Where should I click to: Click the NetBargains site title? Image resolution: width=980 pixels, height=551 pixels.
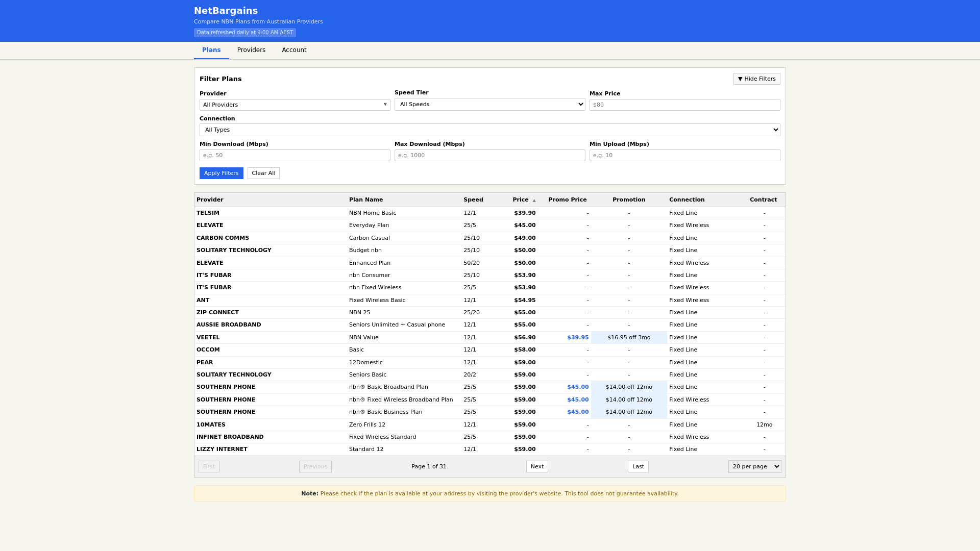pos(226,11)
